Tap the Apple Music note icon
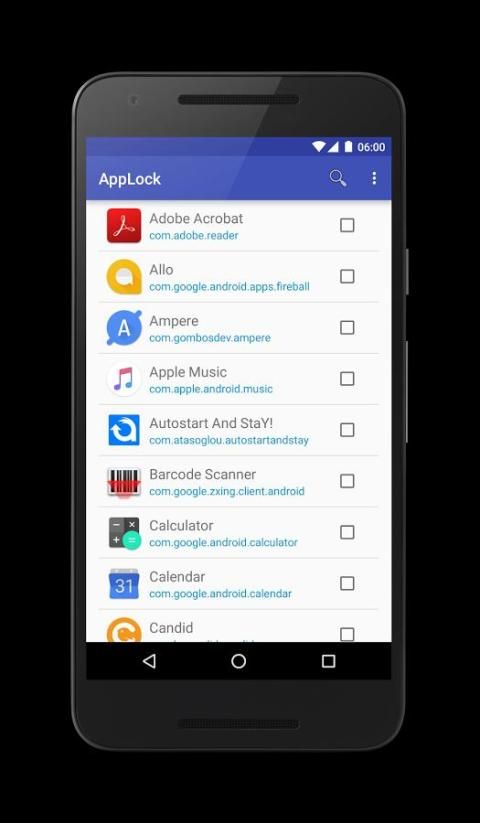The height and width of the screenshot is (823, 480). (x=124, y=379)
